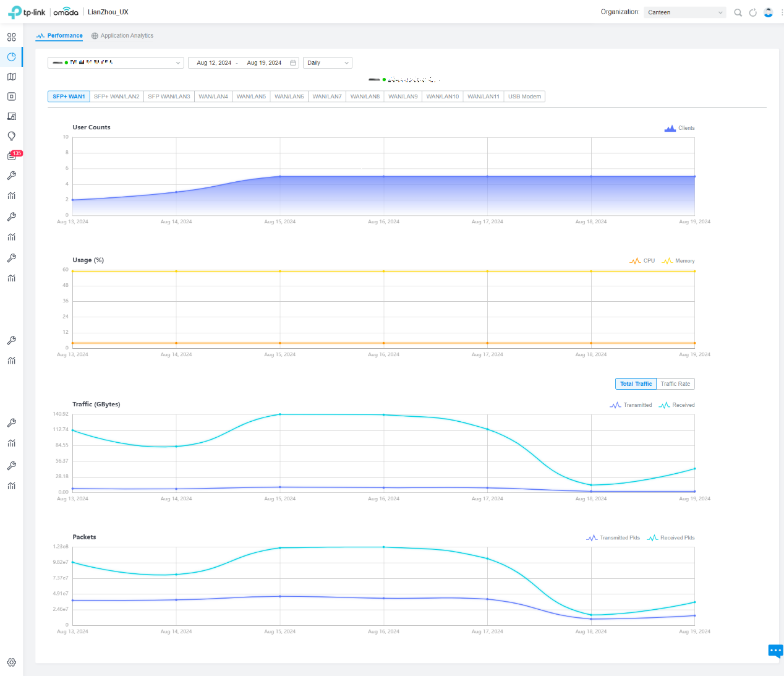Switch the traffic chart to Traffic Rate

[675, 384]
